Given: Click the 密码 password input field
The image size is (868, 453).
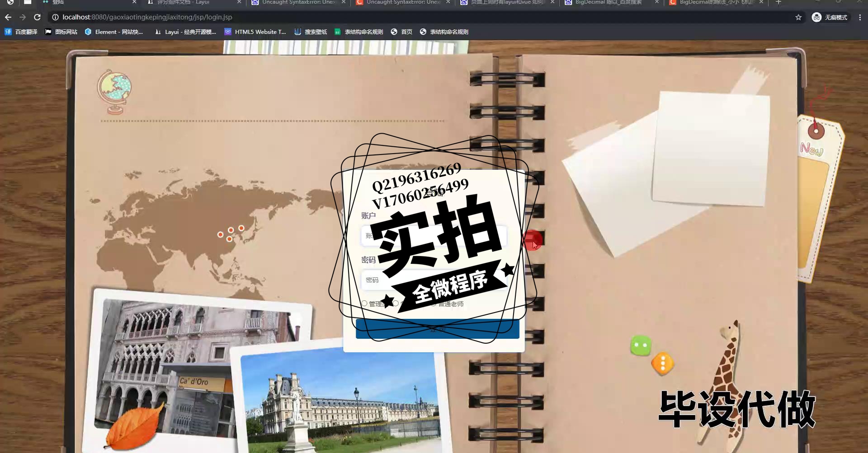Looking at the screenshot, I should pyautogui.click(x=434, y=280).
